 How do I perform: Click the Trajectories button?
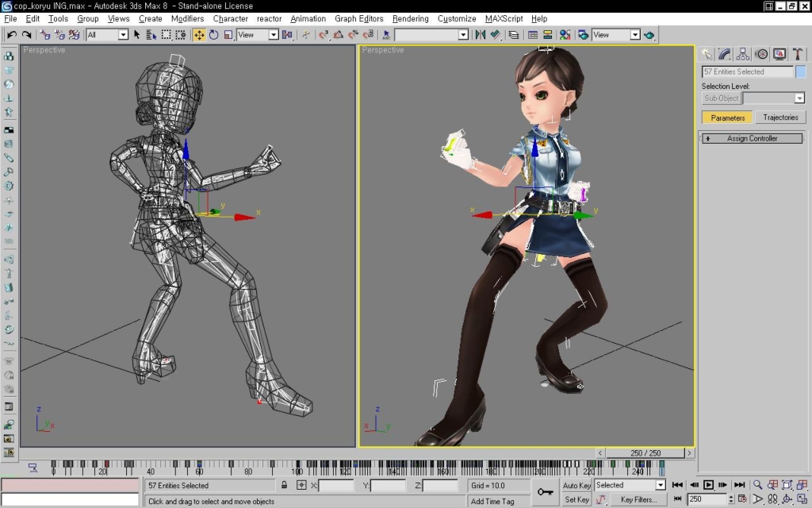[x=780, y=117]
